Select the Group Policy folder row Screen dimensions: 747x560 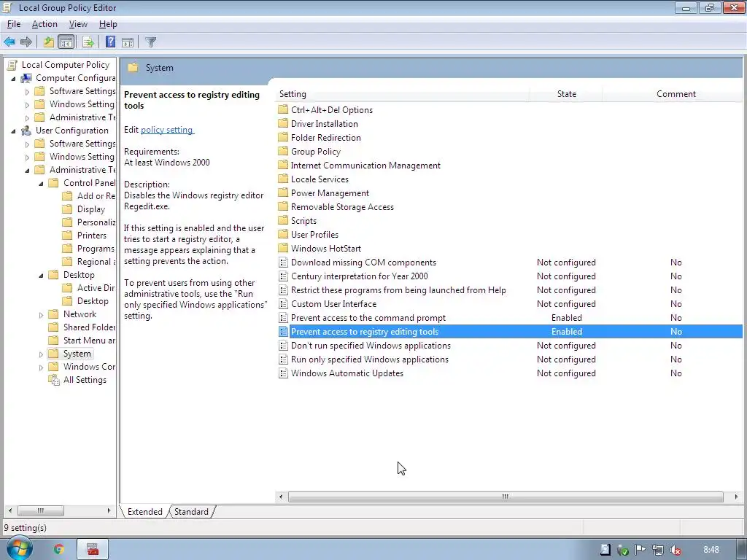tap(510, 152)
